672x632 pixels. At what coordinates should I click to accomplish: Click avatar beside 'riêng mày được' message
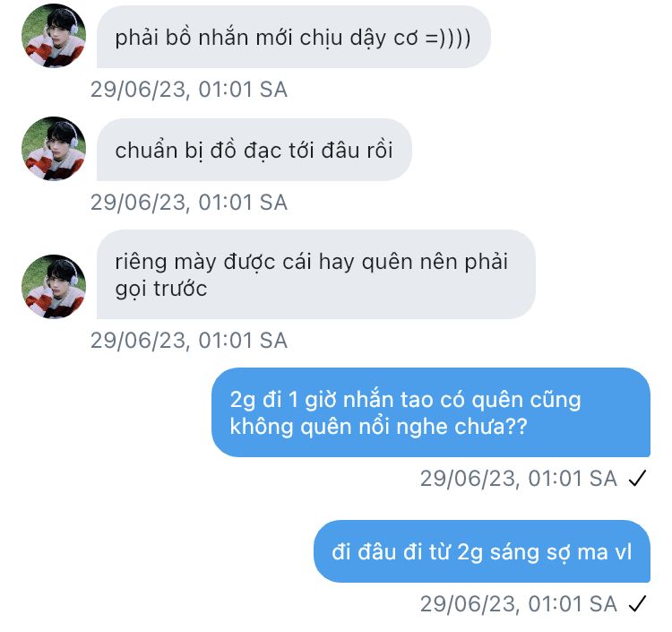tap(54, 286)
